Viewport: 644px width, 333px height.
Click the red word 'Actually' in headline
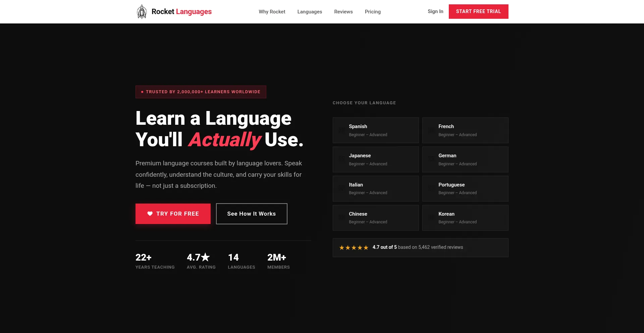pyautogui.click(x=225, y=140)
